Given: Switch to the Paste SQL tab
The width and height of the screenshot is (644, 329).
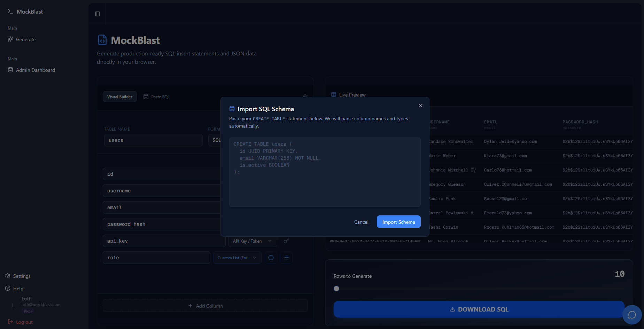Looking at the screenshot, I should [157, 97].
